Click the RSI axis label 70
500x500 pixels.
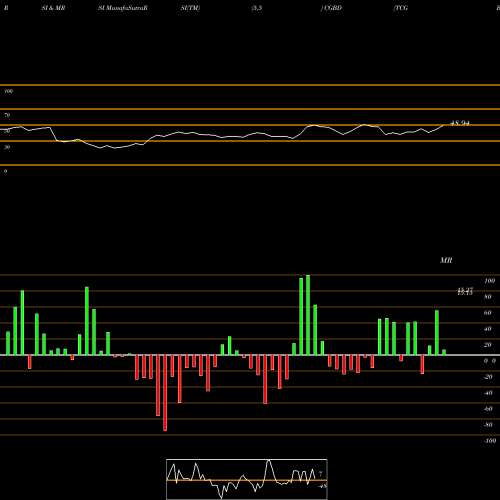(x=7, y=115)
